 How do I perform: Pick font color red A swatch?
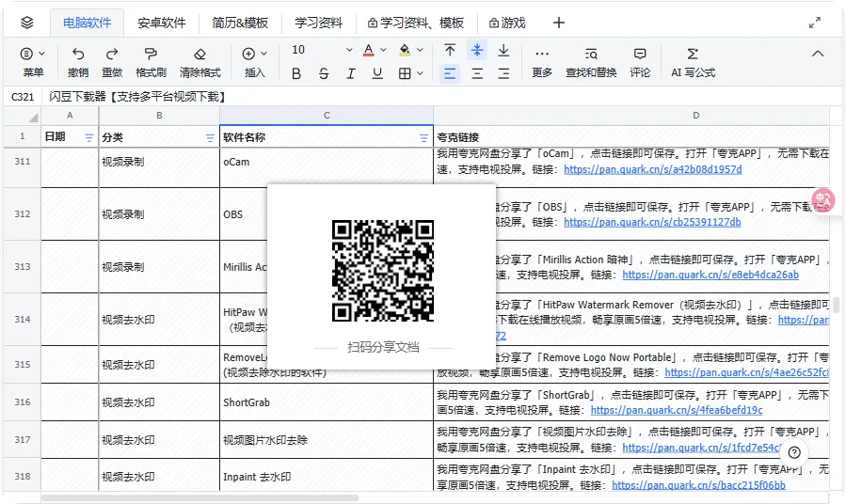pyautogui.click(x=369, y=50)
